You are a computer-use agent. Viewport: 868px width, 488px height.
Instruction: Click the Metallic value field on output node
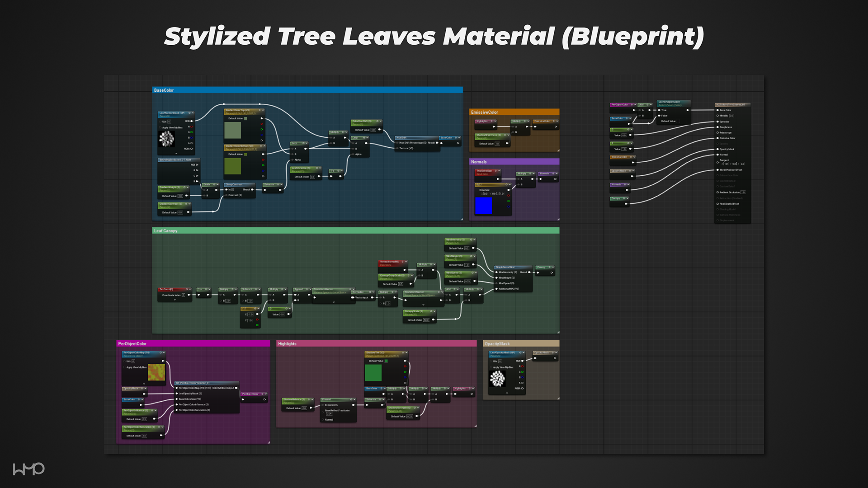tap(731, 116)
